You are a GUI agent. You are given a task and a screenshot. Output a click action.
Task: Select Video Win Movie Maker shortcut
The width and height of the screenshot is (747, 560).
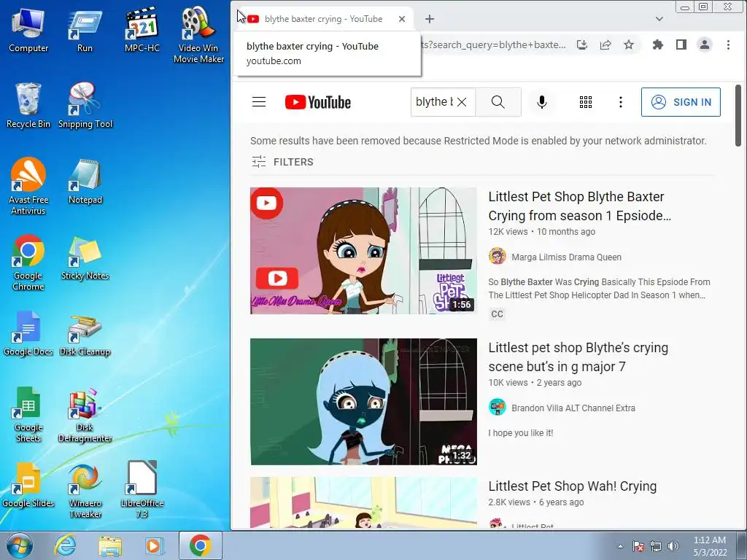(198, 36)
